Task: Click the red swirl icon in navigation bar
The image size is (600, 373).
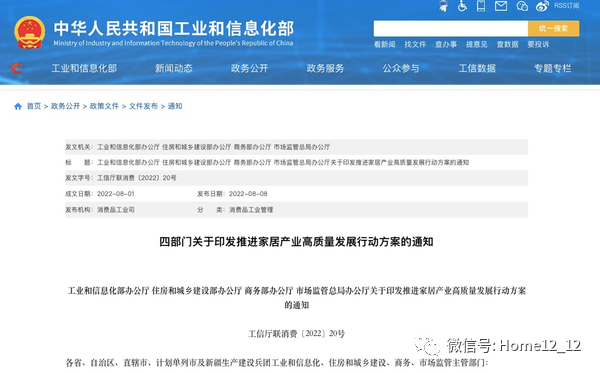Action: point(16,68)
